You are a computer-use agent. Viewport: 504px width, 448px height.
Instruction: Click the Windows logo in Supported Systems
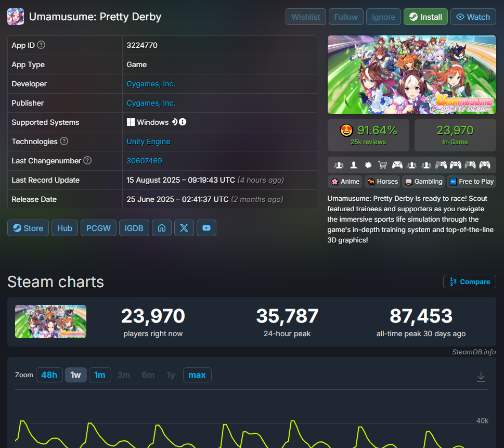[131, 122]
